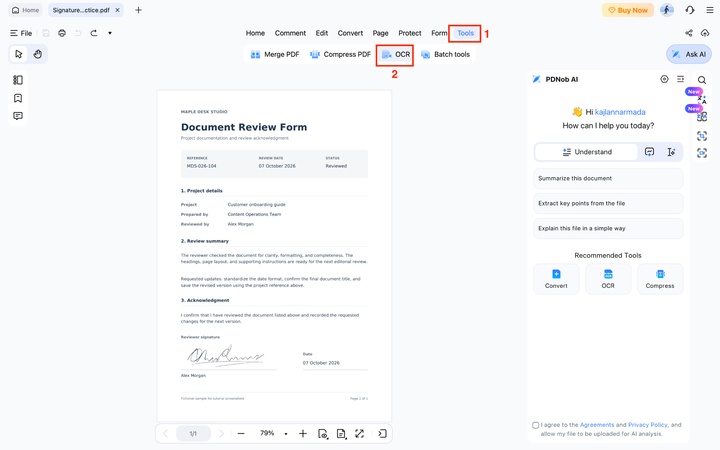Click the new chat icon in PDNob AI header

[x=664, y=79]
